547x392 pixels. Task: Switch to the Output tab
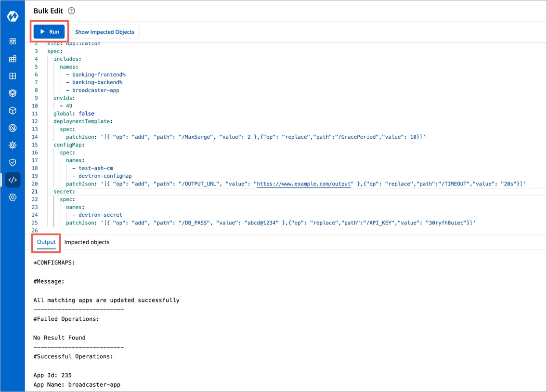(x=46, y=242)
